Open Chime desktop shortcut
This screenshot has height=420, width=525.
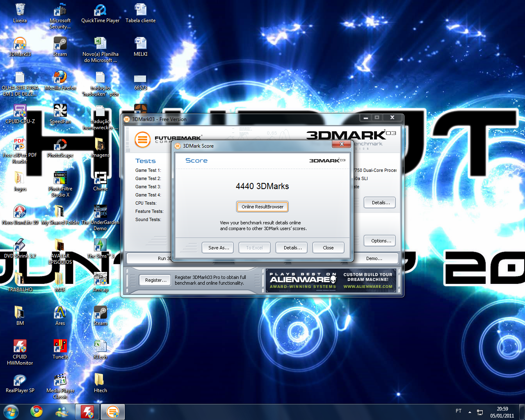tap(100, 181)
